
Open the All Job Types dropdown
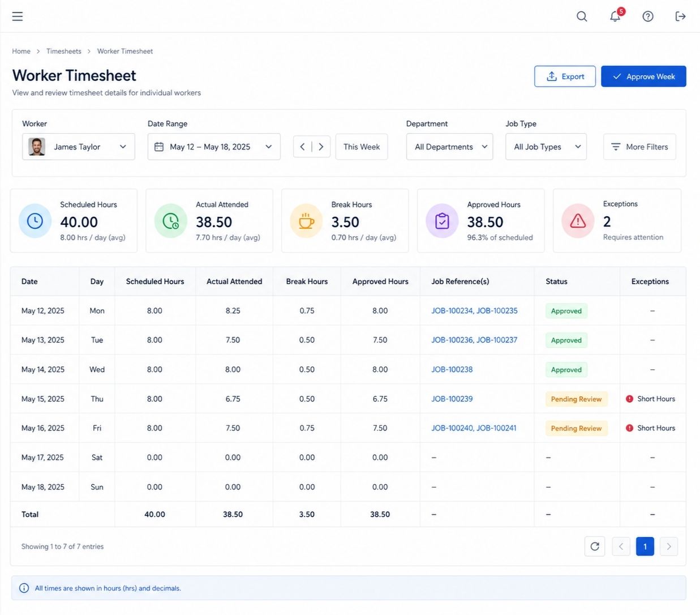click(546, 147)
